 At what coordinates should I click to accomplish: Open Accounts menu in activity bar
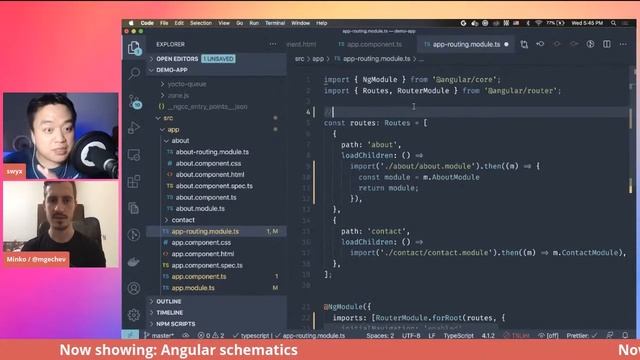[134, 288]
